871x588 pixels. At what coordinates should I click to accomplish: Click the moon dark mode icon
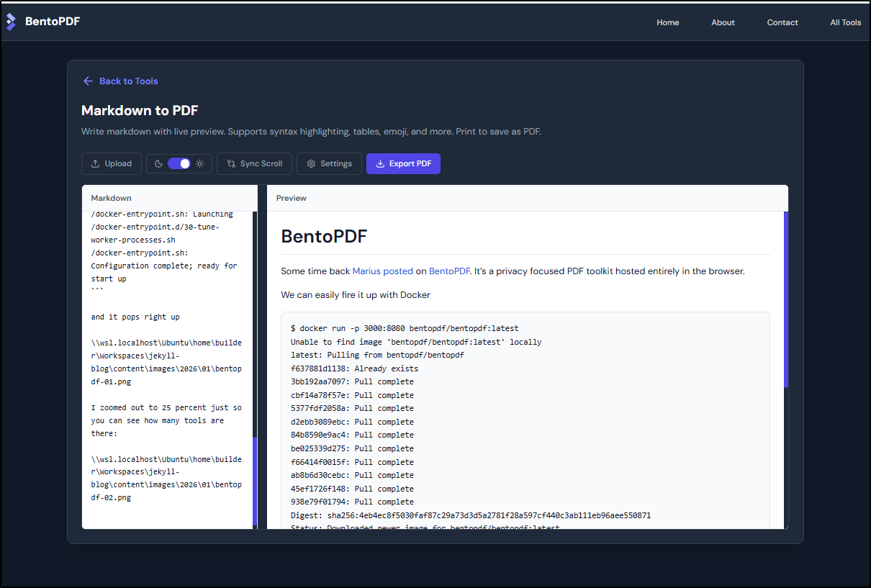(x=158, y=164)
